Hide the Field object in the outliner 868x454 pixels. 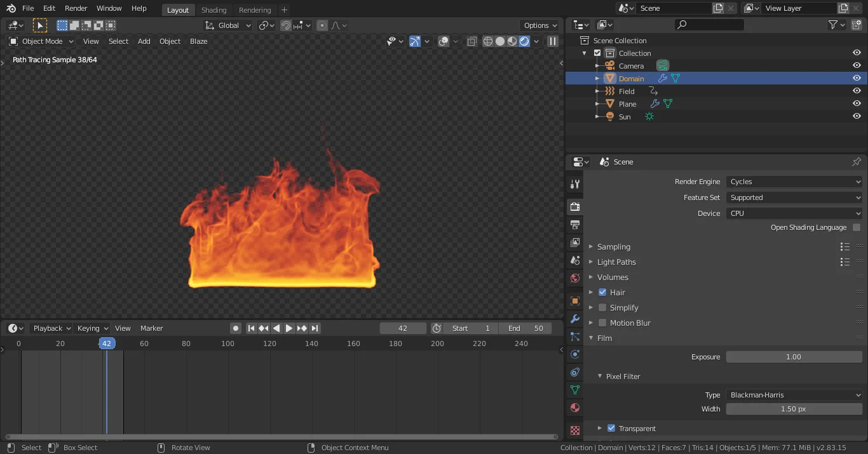(x=857, y=91)
